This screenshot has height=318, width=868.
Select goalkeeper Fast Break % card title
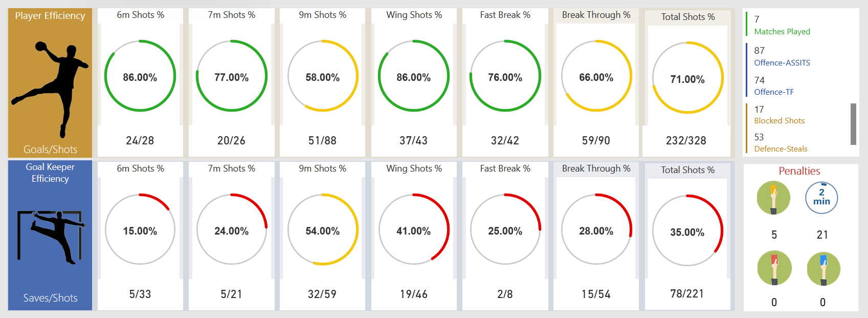pyautogui.click(x=505, y=168)
